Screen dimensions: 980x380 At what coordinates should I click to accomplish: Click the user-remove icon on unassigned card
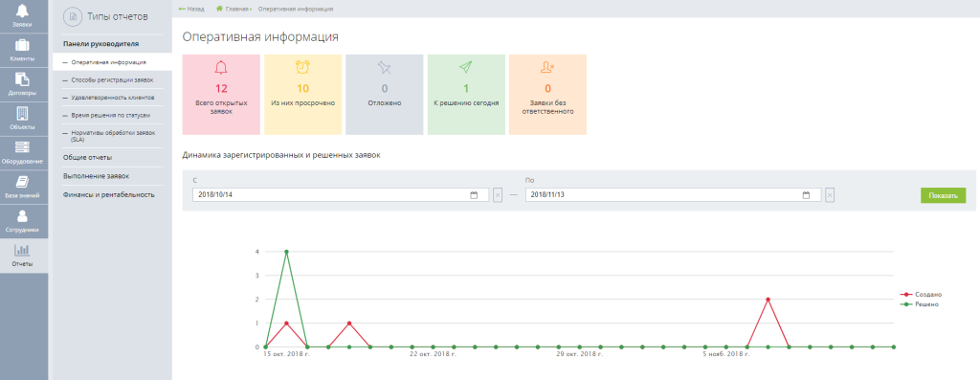(x=547, y=68)
